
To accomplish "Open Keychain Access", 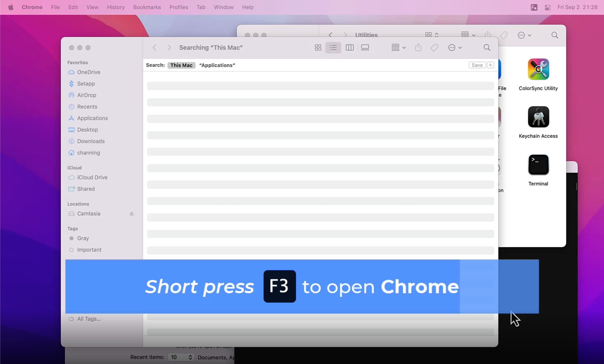I will tap(538, 117).
